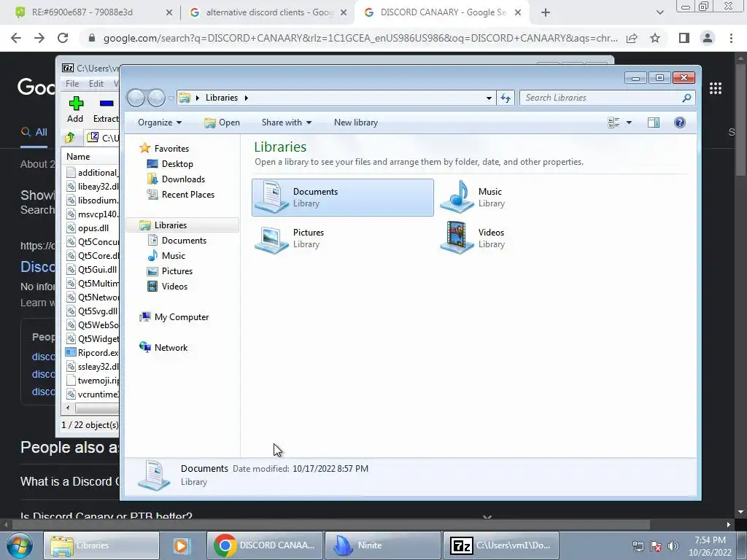Open recent pages dropdown beside Forward button
The width and height of the screenshot is (747, 560).
[x=171, y=98]
